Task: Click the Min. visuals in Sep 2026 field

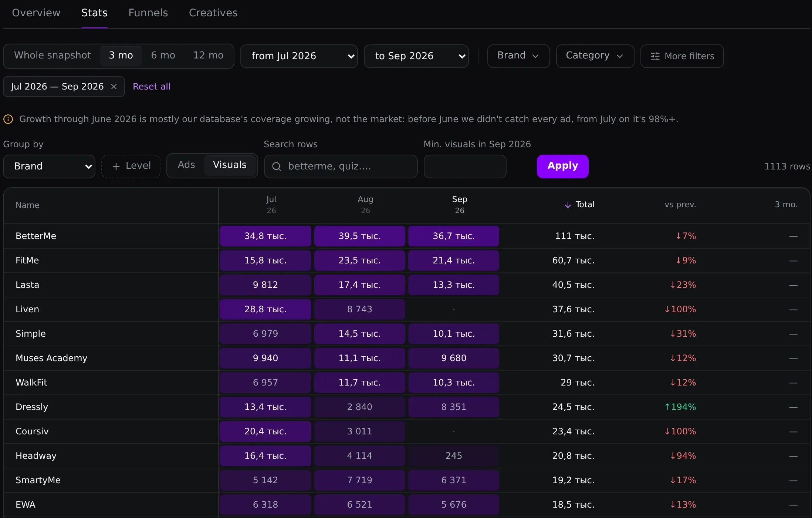Action: tap(465, 166)
